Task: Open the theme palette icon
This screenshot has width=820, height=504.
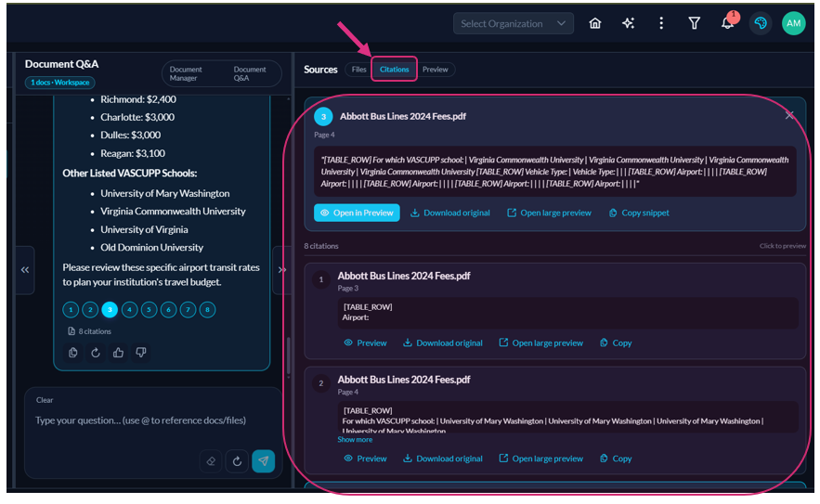Action: click(x=761, y=23)
